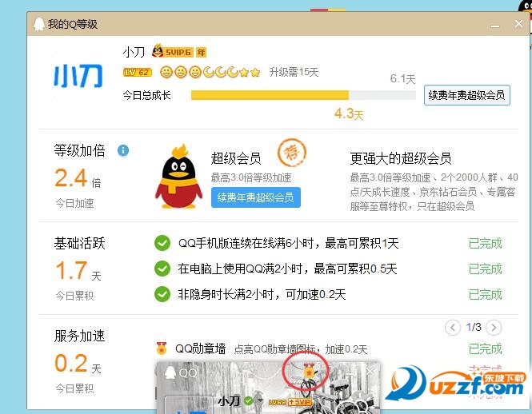Screen dimensions: 532x414
Task: Click the QQ penguin icon in title bar
Action: pos(39,24)
